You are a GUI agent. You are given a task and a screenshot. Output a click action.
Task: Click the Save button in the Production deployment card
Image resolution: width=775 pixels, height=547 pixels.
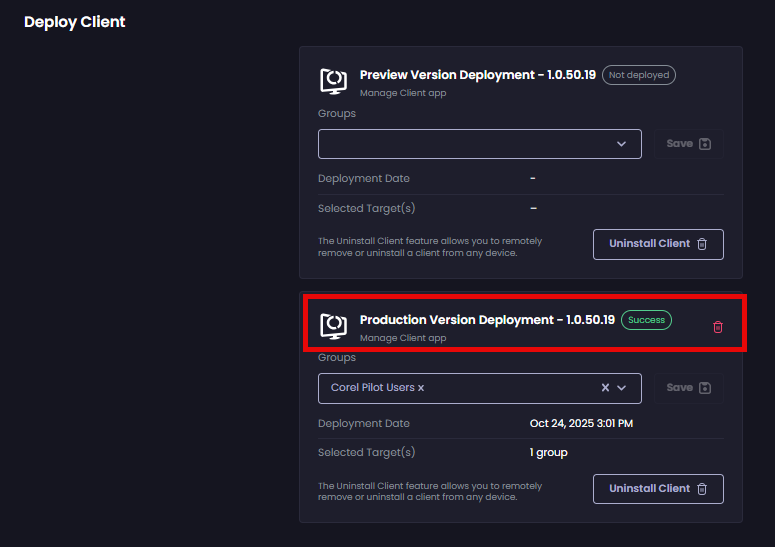[x=689, y=388]
